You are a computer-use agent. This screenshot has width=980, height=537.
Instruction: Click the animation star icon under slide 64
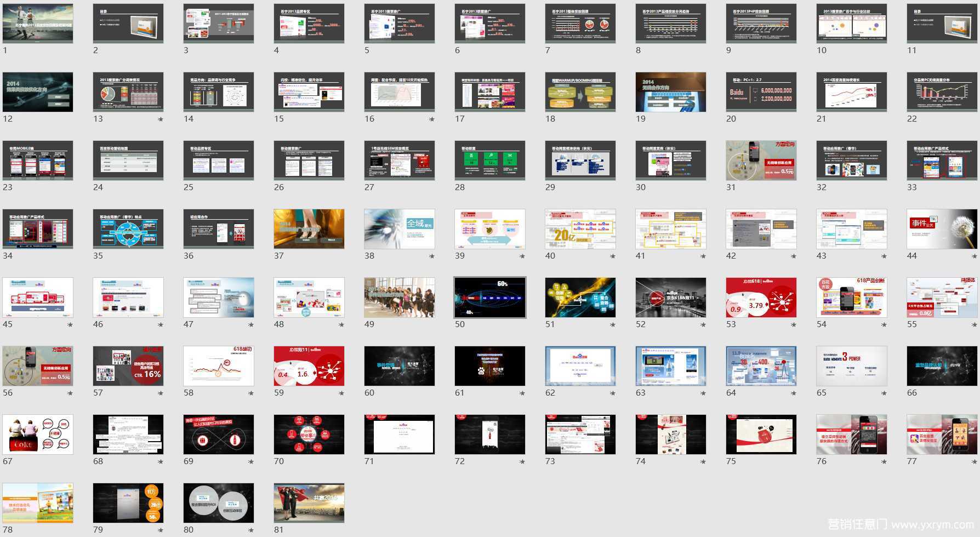[794, 393]
